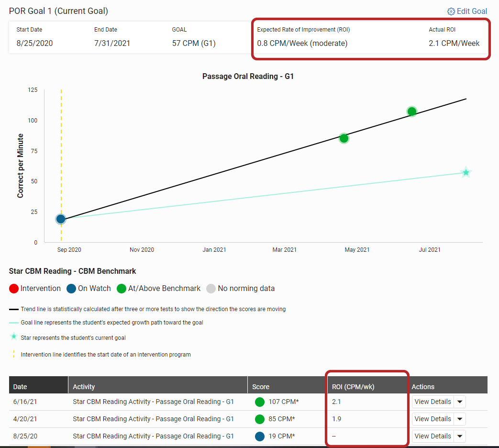Click the 4/20/21 date cell
The height and width of the screenshot is (448, 499).
25,419
